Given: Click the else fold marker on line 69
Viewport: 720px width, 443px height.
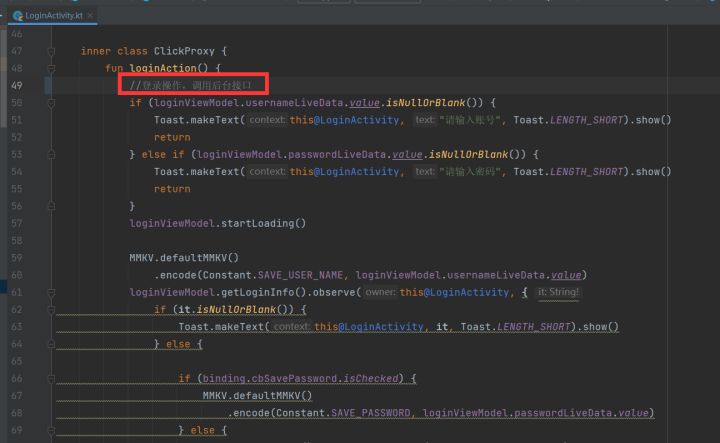Looking at the screenshot, I should (51, 430).
